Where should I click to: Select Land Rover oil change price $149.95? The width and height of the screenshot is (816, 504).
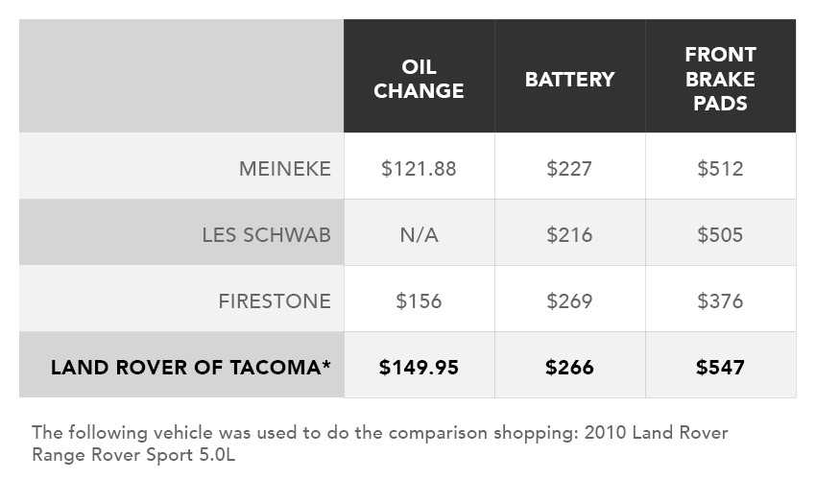419,367
